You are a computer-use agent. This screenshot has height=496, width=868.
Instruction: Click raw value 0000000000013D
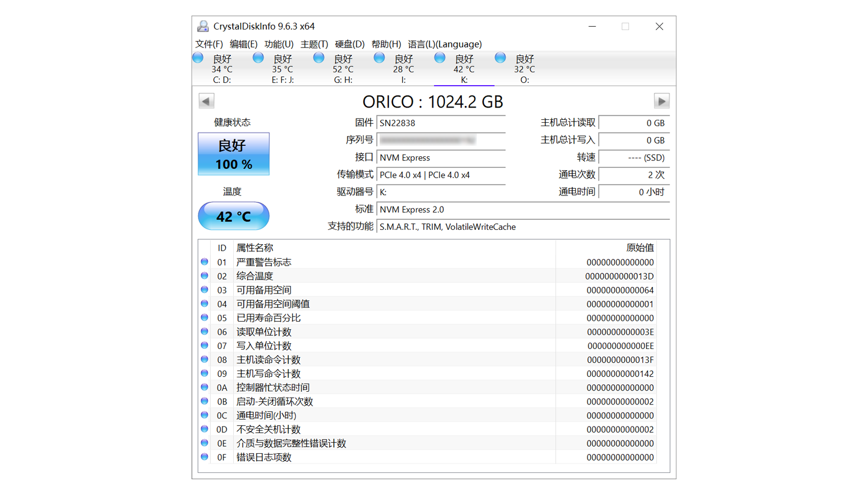[x=619, y=276]
